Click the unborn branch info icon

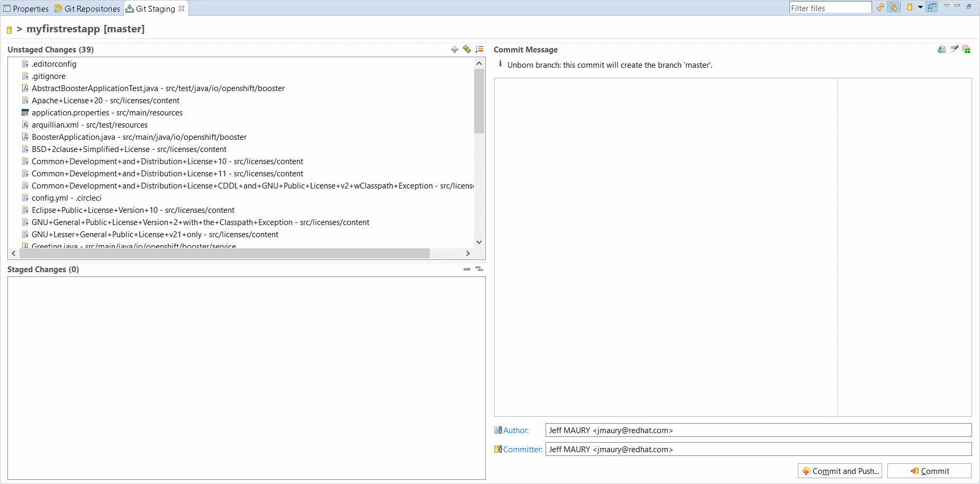(x=501, y=64)
